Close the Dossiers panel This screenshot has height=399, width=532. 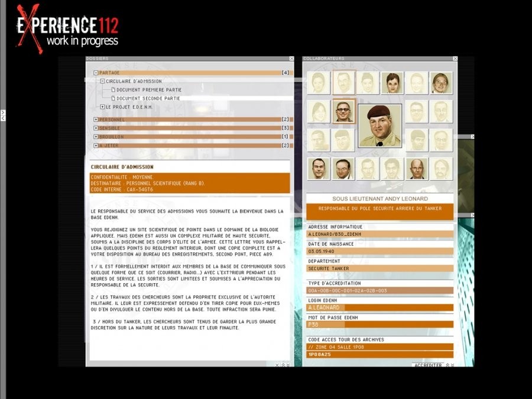coord(291,59)
